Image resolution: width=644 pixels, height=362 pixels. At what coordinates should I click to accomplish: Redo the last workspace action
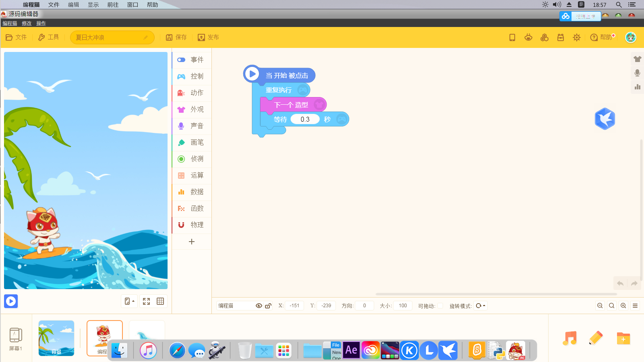pos(634,283)
